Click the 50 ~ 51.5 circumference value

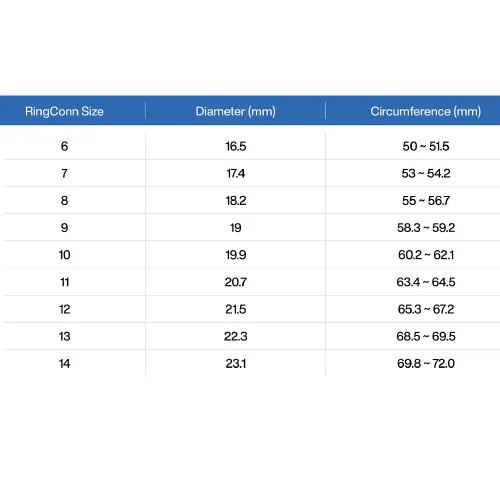426,146
